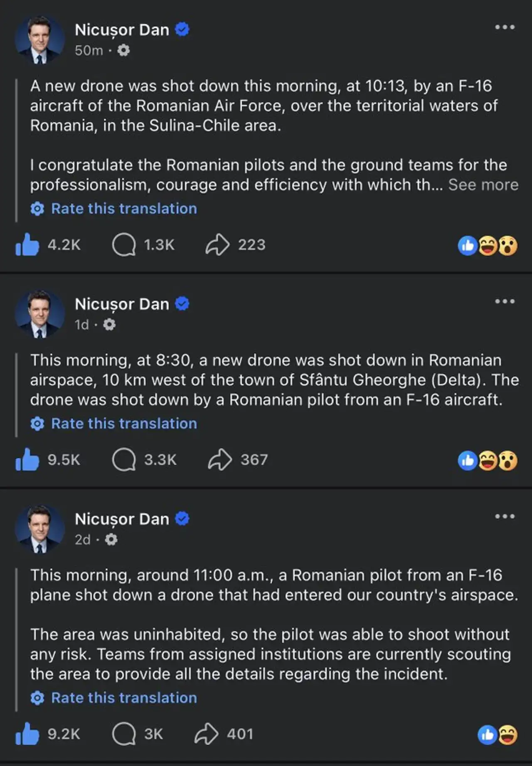Open three-dot menu of 2d post
This screenshot has height=766, width=532.
coord(505,517)
